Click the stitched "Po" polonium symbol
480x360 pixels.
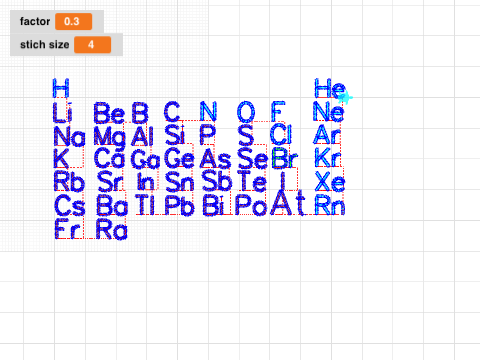click(251, 205)
